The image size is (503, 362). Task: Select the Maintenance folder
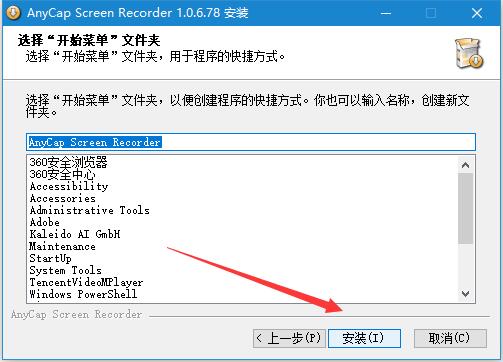[x=62, y=246]
